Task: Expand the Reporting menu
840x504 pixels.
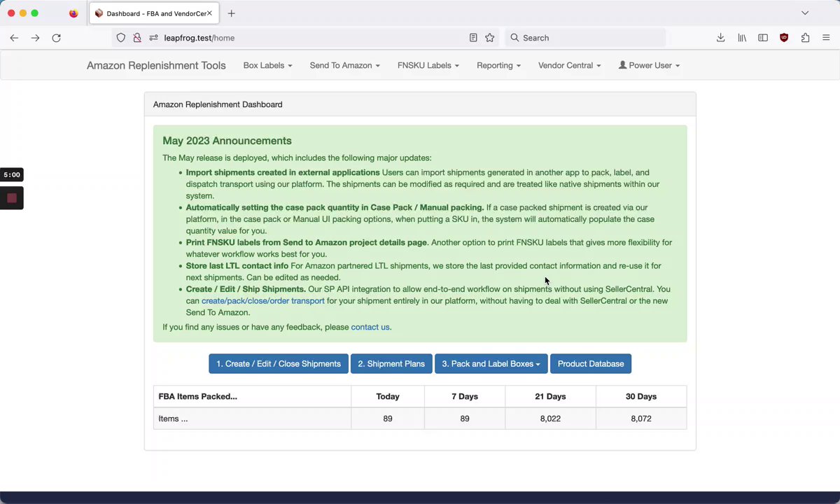Action: coord(498,65)
